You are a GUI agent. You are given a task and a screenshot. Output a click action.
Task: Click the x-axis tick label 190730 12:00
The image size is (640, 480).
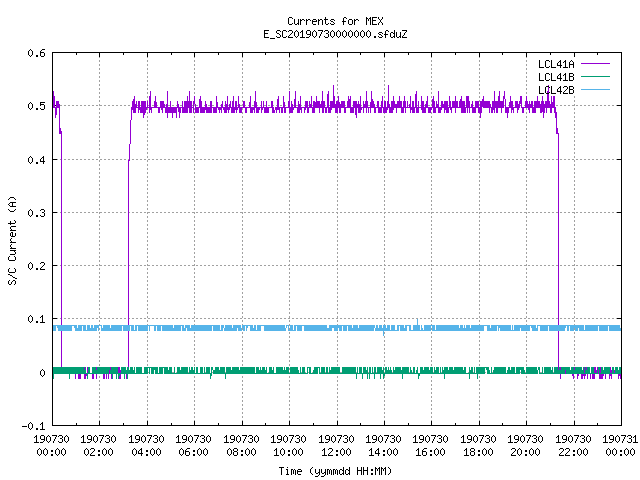pyautogui.click(x=336, y=445)
